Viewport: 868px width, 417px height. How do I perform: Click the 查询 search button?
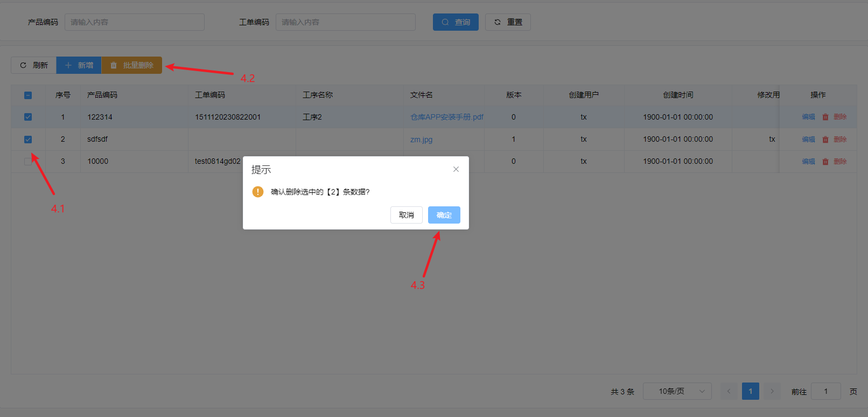click(x=456, y=22)
